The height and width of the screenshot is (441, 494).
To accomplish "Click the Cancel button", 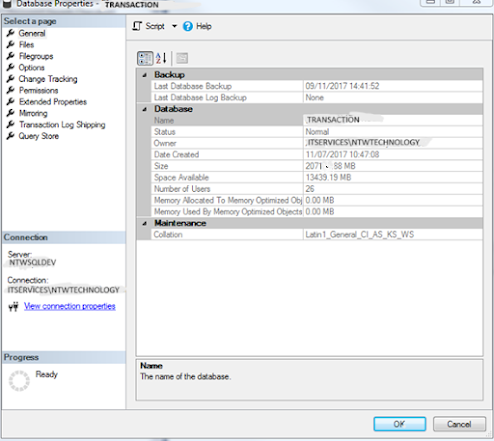I will 459,424.
